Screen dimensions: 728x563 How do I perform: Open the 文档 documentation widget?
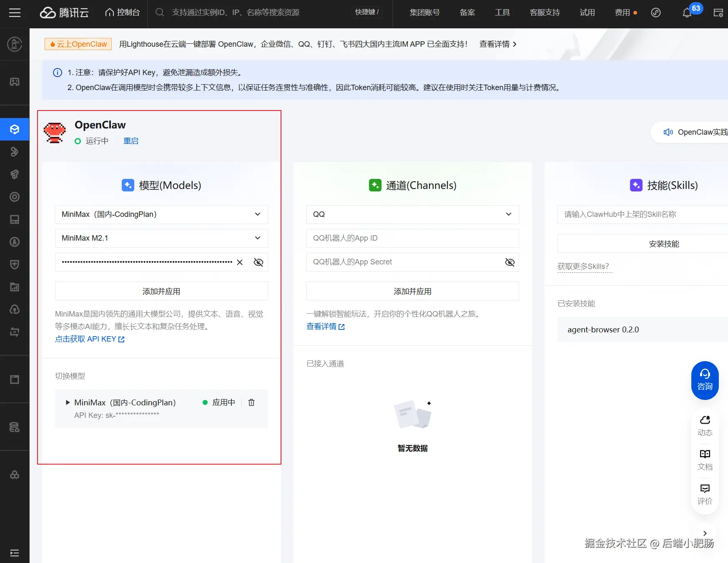pos(705,460)
